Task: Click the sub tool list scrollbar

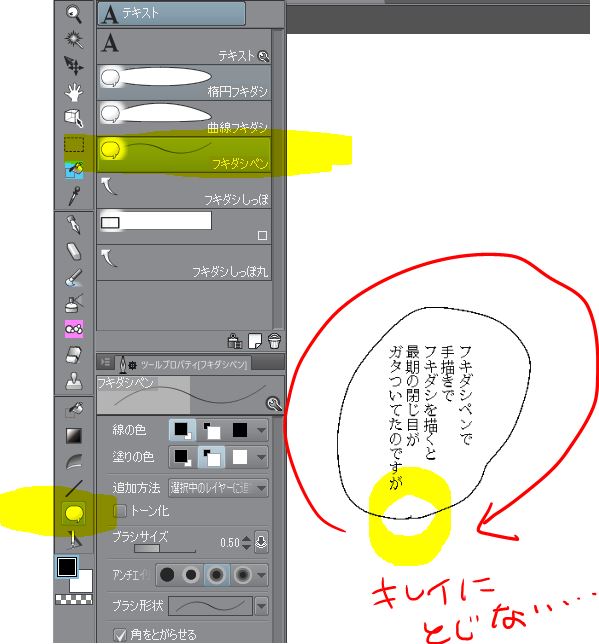Action: (279, 179)
